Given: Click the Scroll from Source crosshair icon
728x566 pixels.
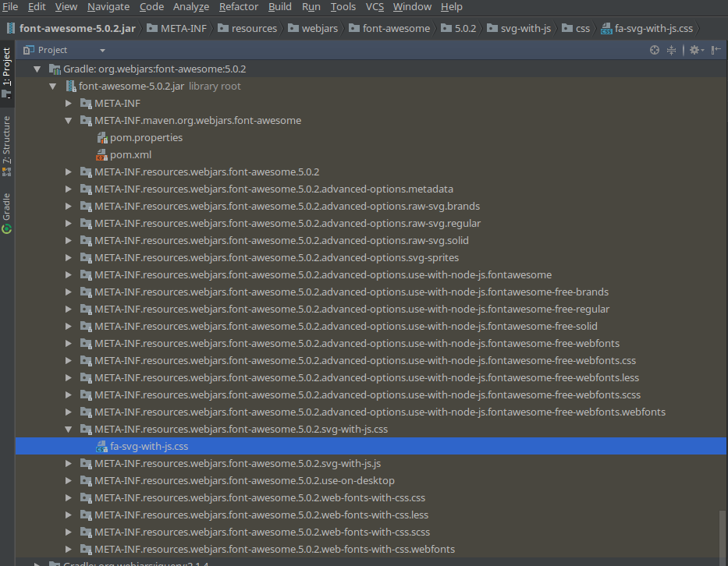Looking at the screenshot, I should pyautogui.click(x=654, y=50).
